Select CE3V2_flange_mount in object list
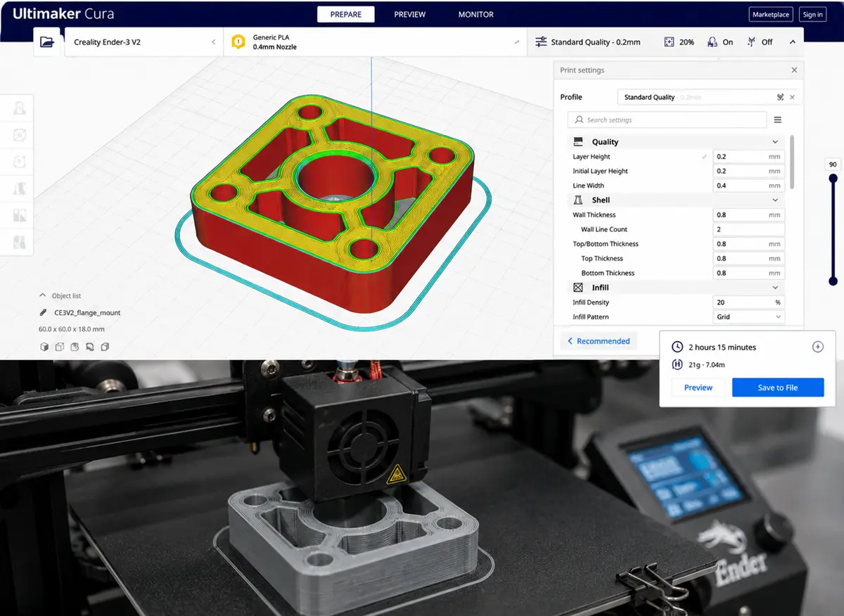Screen dimensions: 844x616 point(87,313)
